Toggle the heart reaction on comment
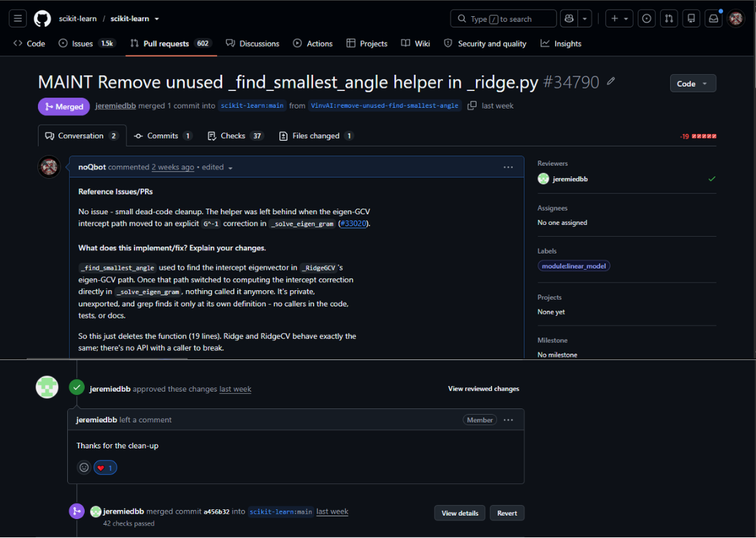 105,467
